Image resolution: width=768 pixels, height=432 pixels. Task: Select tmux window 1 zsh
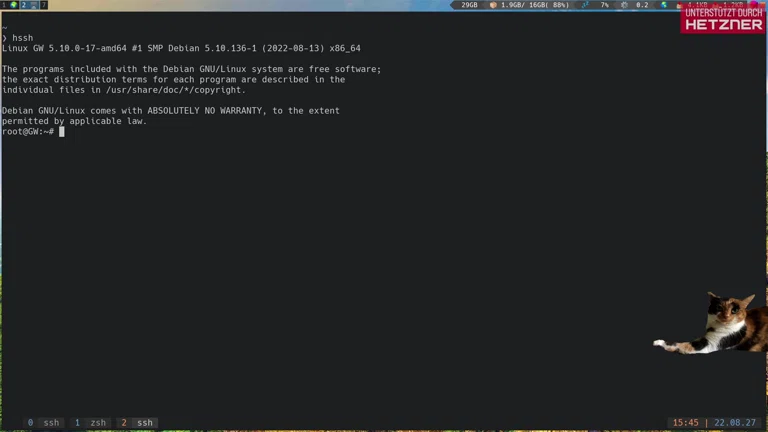[x=91, y=423]
